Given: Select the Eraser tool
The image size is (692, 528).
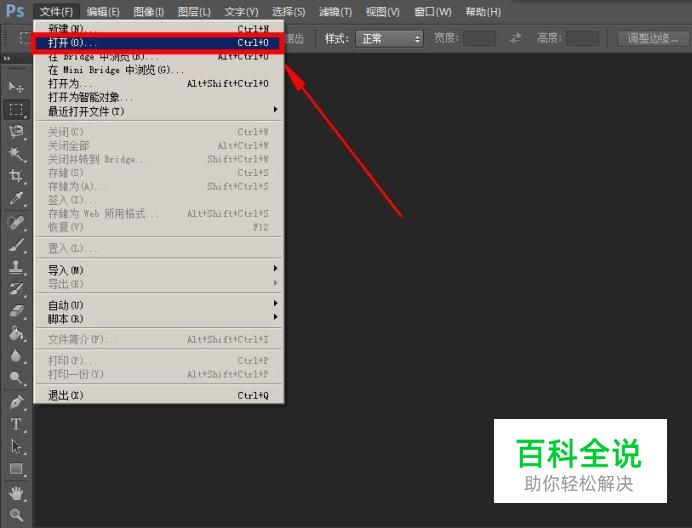Looking at the screenshot, I should (16, 311).
